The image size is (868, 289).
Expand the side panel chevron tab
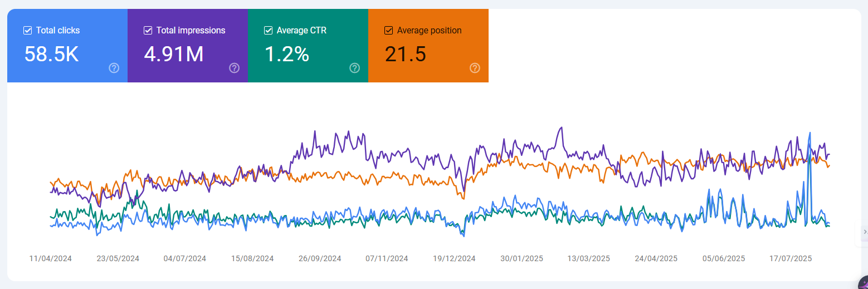pyautogui.click(x=864, y=232)
